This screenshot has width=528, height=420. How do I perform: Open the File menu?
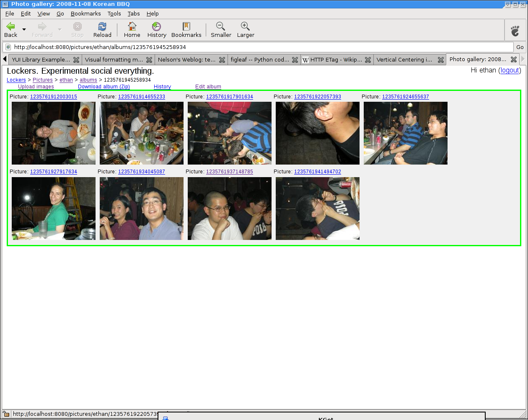[x=10, y=13]
